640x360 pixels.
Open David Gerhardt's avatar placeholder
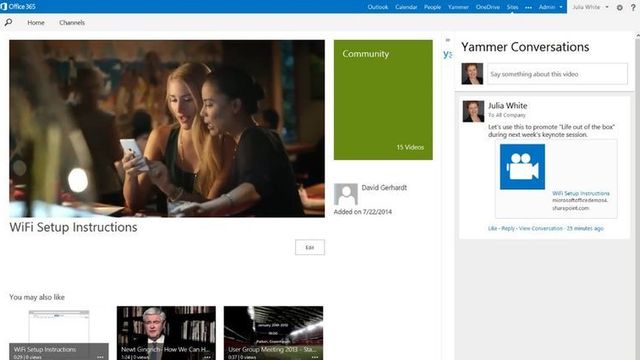tap(346, 194)
